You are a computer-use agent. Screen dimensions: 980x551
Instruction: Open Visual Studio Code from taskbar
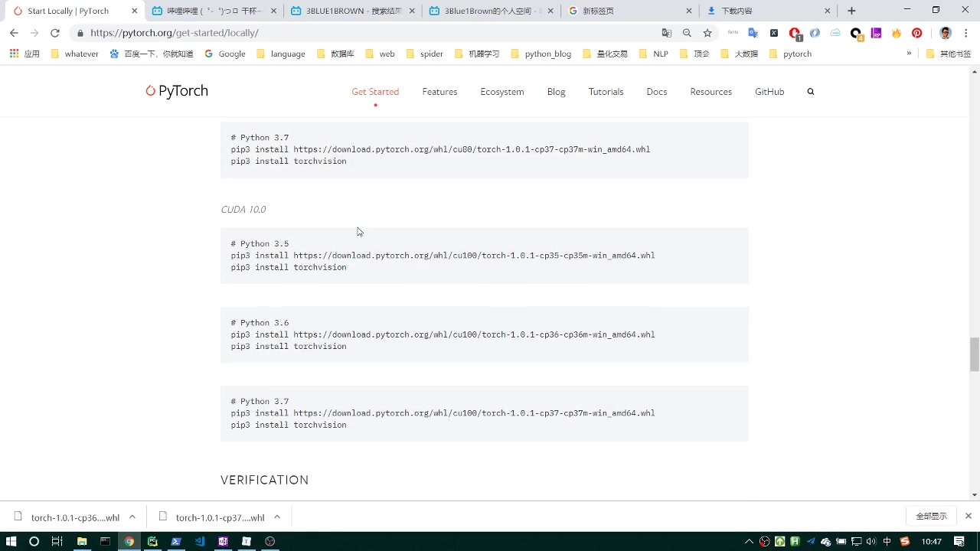coord(200,541)
